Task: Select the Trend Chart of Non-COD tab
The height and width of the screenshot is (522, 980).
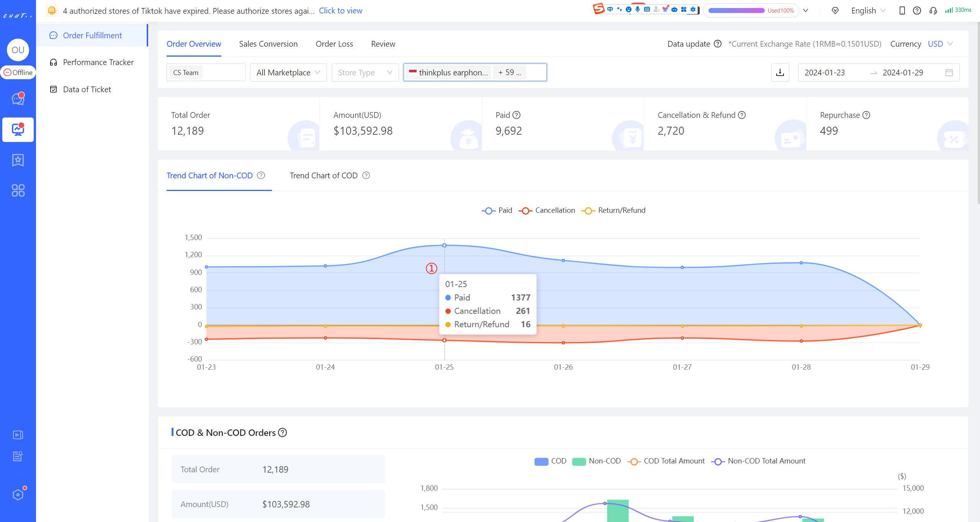Action: (209, 175)
